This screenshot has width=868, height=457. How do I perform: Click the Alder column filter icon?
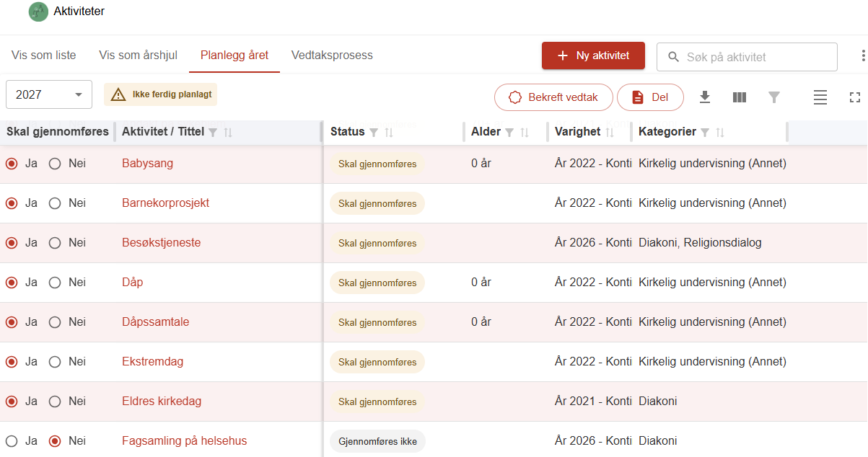509,132
